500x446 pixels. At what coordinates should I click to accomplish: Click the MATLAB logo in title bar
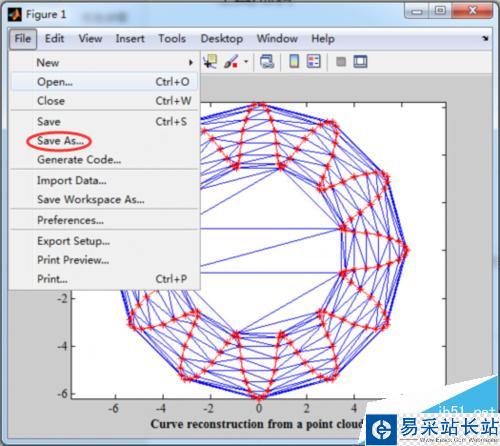click(15, 15)
